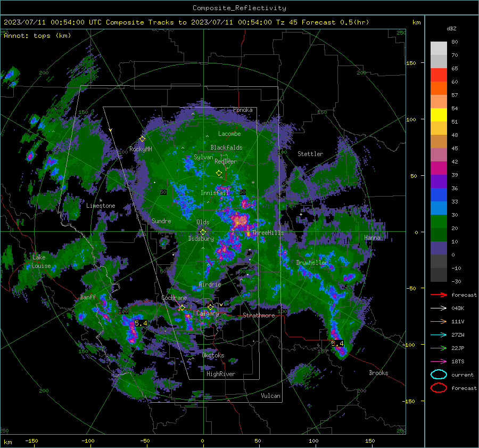Click the Vulcan city label
Screen dimensions: 479x448
[270, 396]
